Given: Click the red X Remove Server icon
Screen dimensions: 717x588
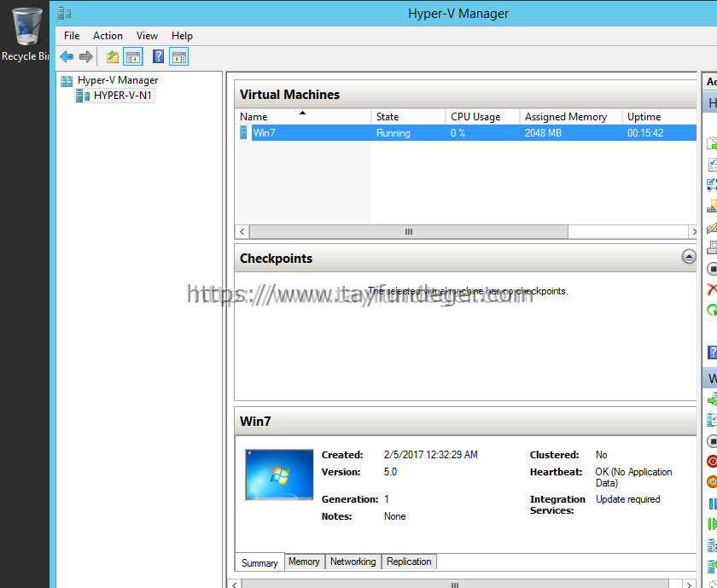Looking at the screenshot, I should tap(712, 289).
